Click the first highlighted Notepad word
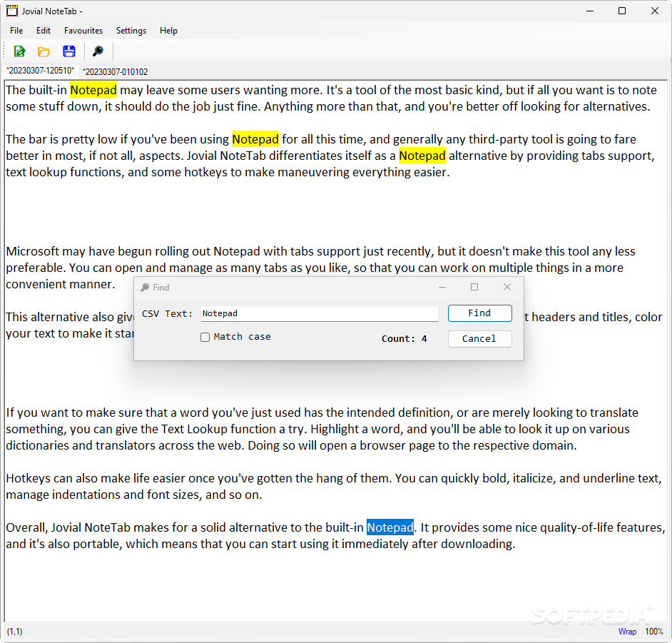672x643 pixels. [93, 90]
